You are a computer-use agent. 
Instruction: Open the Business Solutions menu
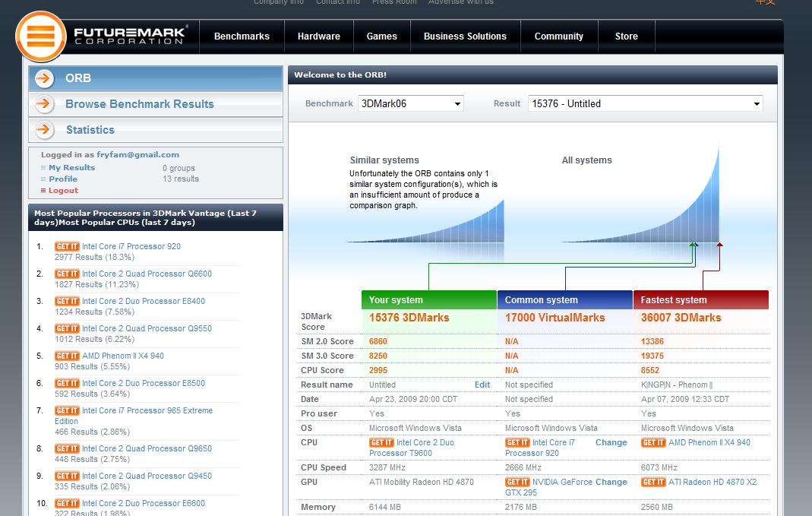(x=465, y=36)
